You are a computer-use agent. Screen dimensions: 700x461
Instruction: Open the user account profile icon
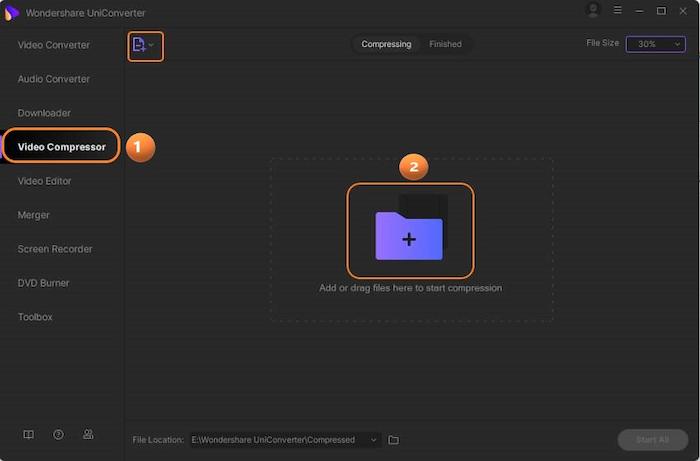(594, 10)
